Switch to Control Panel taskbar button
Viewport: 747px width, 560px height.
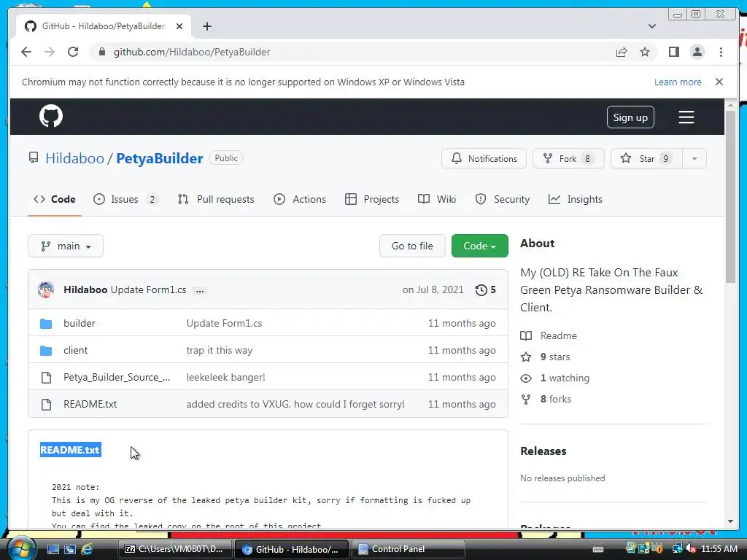pyautogui.click(x=409, y=549)
